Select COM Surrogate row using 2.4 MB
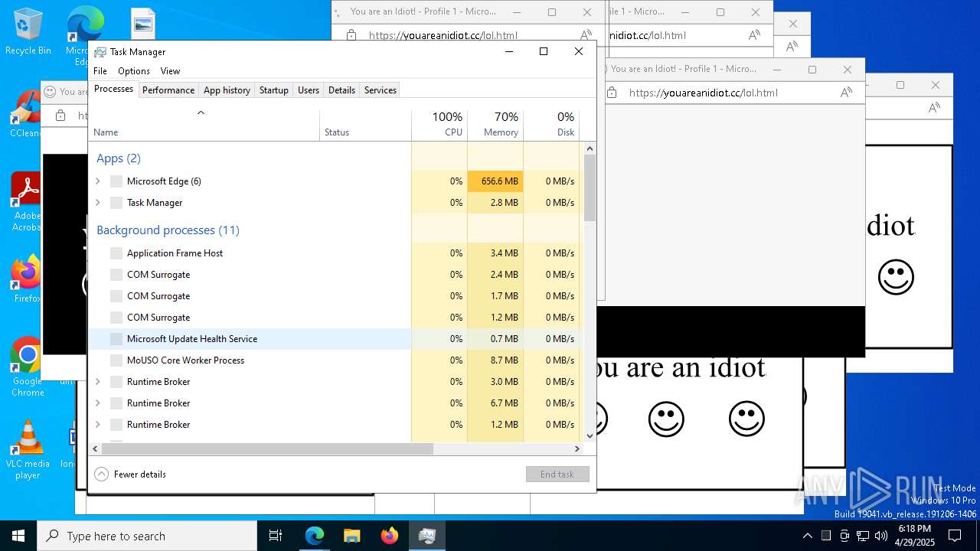Screen dimensions: 980x551 coord(334,275)
